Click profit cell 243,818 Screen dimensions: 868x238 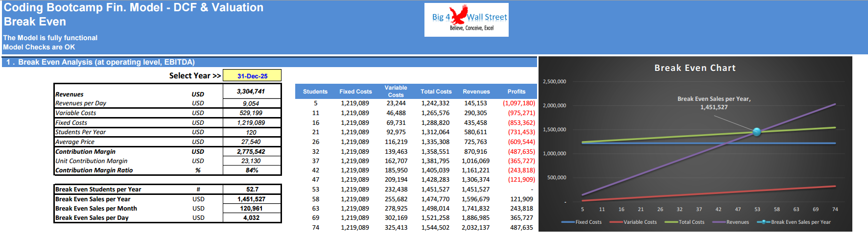pyautogui.click(x=521, y=209)
